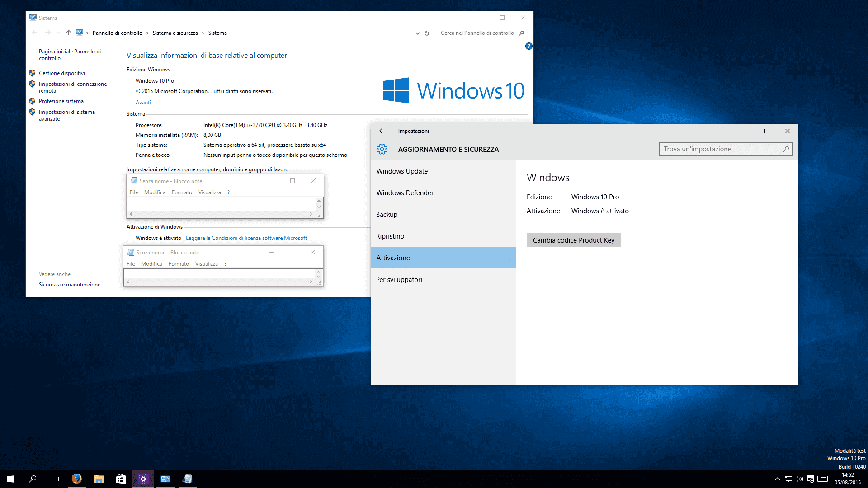
Task: Select Per sviluppatori in Settings sidebar
Action: coord(443,280)
